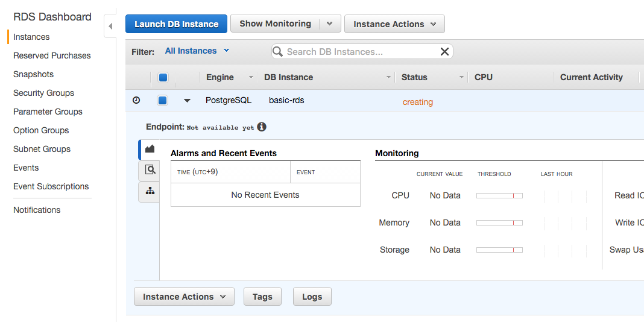Image resolution: width=644 pixels, height=322 pixels.
Task: Collapse the basic-rds row details triangle
Action: (x=188, y=101)
